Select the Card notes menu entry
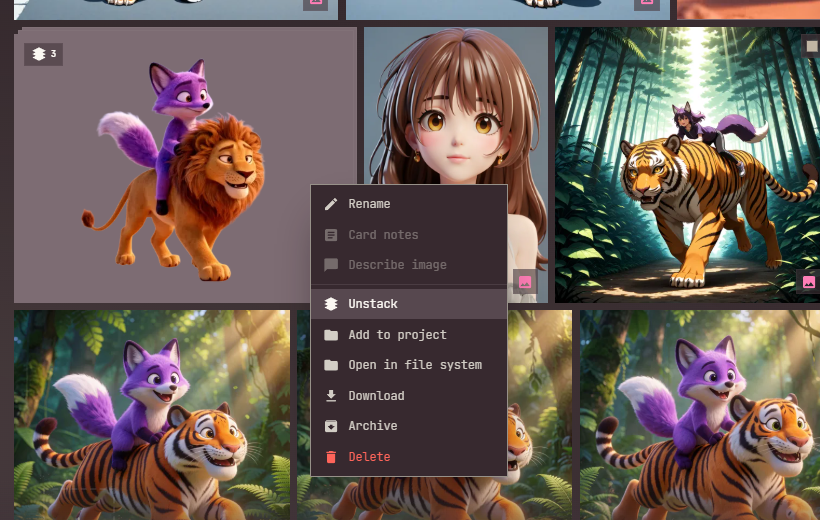820x520 pixels. 408,235
